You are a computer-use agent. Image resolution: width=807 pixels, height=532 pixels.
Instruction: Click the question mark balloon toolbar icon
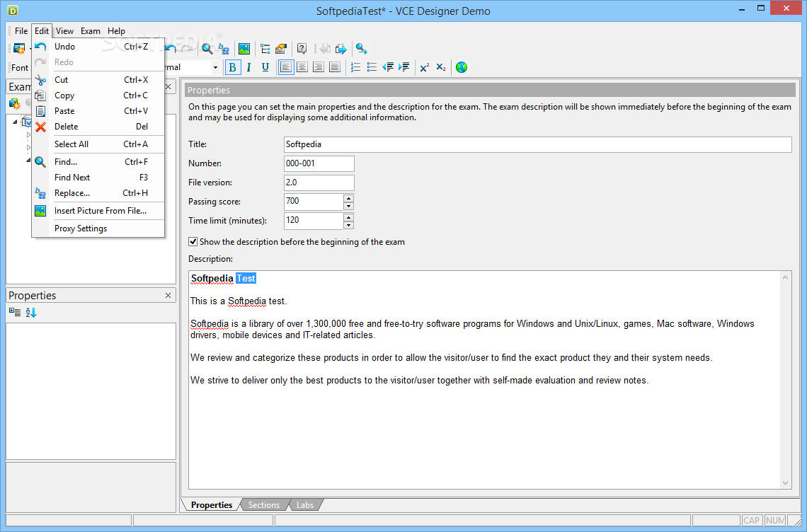[302, 49]
